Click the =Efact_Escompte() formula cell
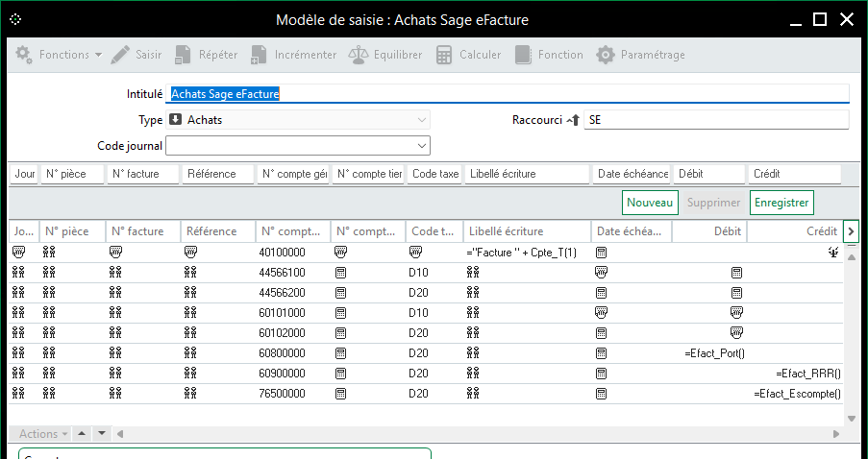The height and width of the screenshot is (459, 868). pyautogui.click(x=797, y=394)
